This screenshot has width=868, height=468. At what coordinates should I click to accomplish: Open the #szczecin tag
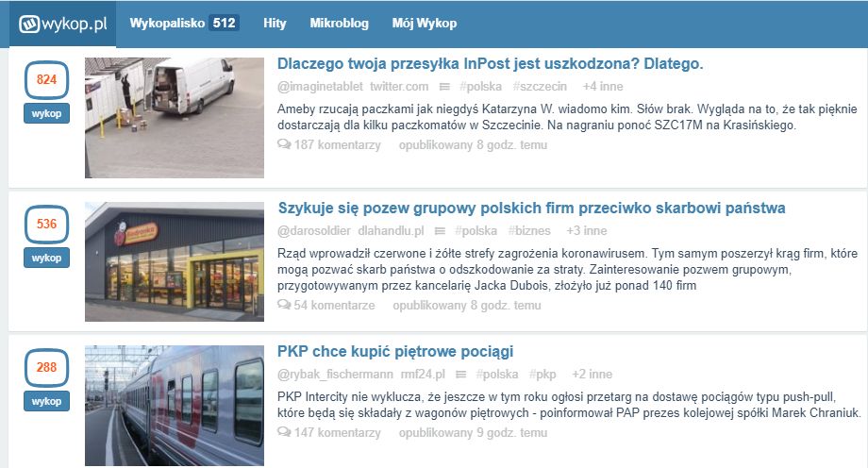(x=540, y=87)
